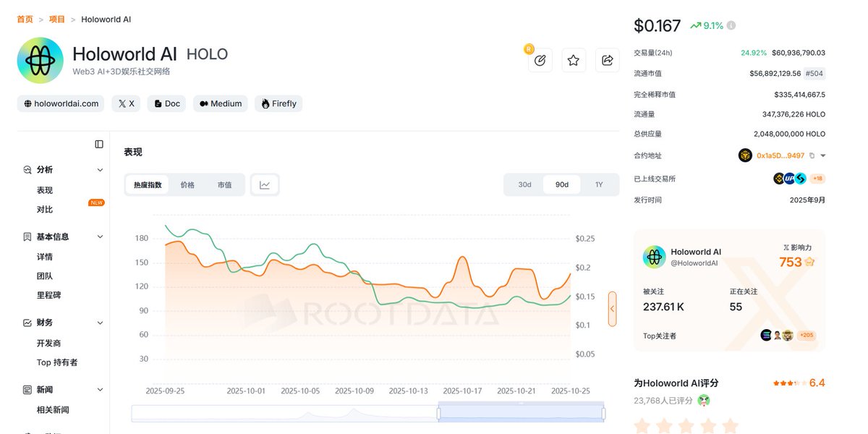
Task: Switch to the 市值 chart tab
Action: tap(225, 185)
